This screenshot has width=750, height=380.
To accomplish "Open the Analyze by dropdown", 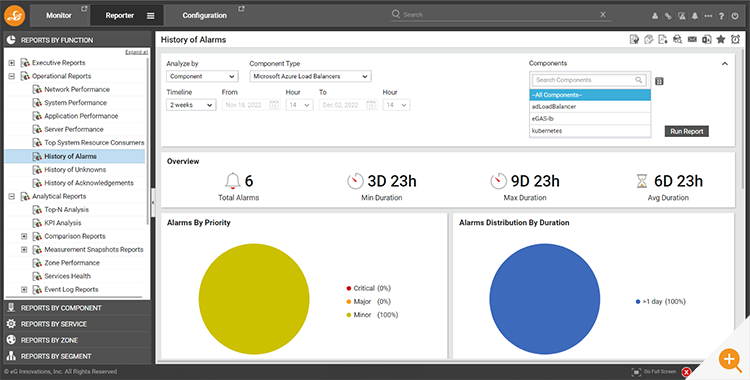I will point(202,77).
